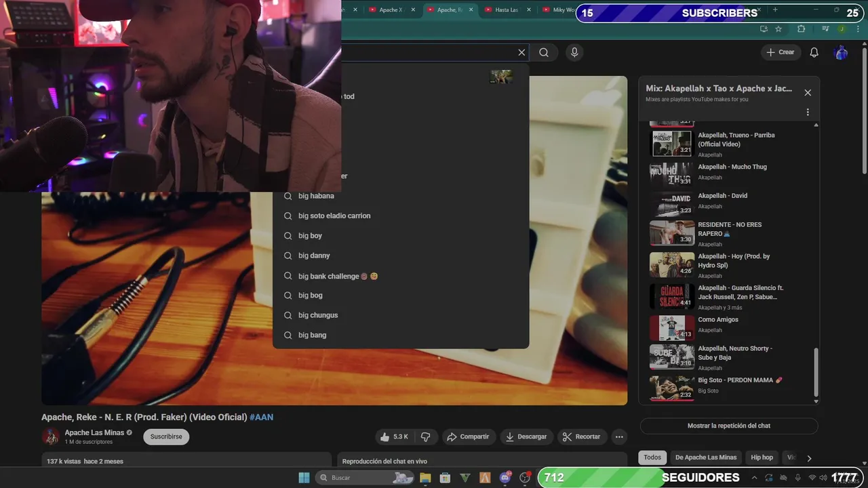868x488 pixels.
Task: Click taskbar microphone tray icon
Action: pos(797,477)
